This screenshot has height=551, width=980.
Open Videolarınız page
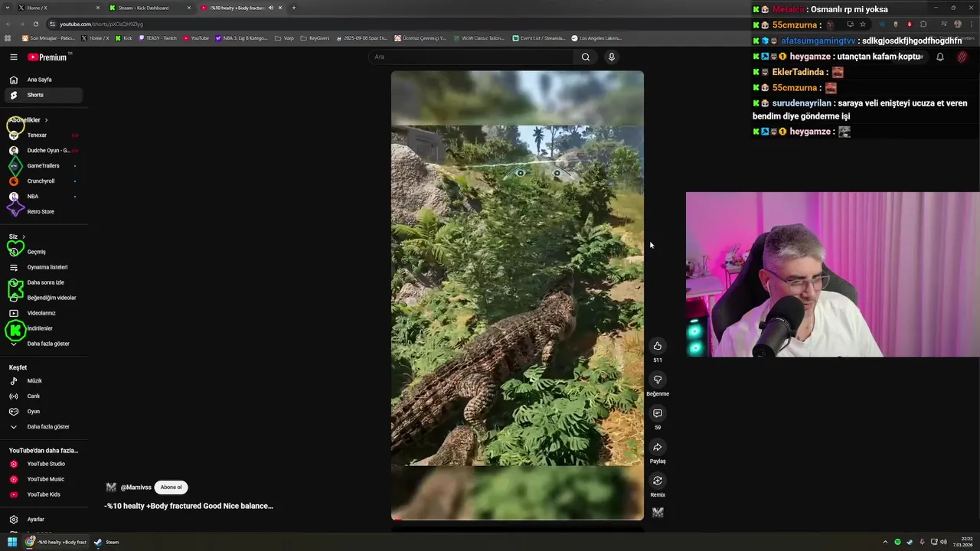[44, 313]
